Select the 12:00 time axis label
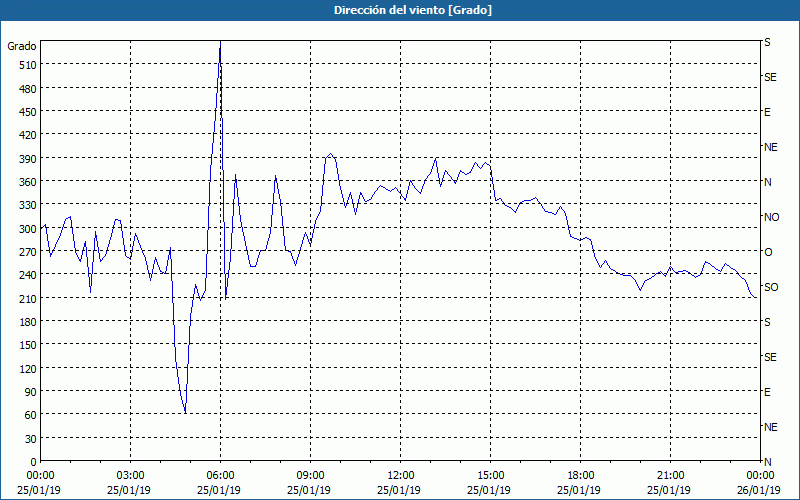Viewport: 800px width, 500px height. (x=401, y=476)
